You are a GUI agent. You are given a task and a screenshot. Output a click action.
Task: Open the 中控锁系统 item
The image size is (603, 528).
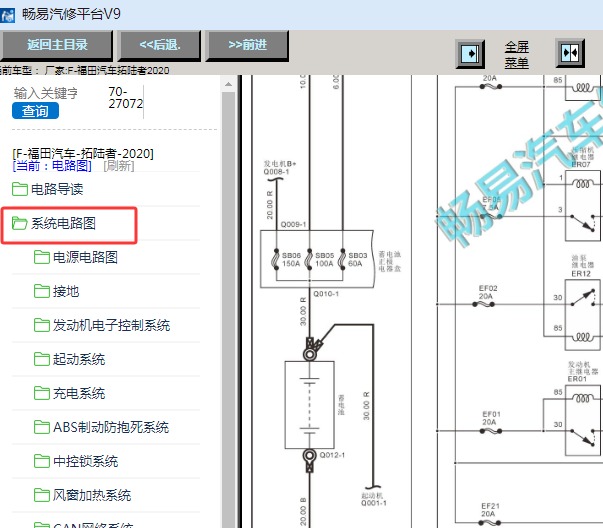tap(85, 461)
